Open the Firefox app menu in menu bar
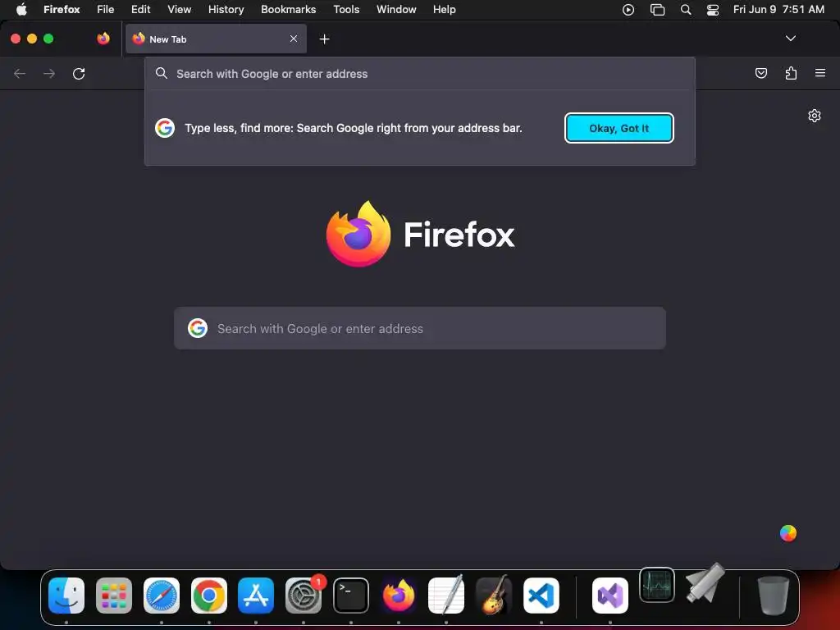 62,10
